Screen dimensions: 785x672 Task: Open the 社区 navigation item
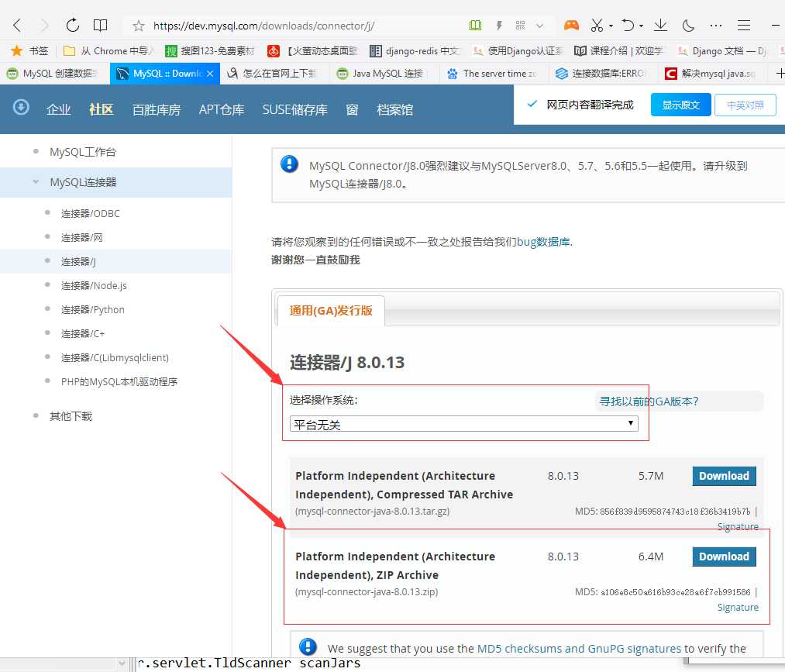[x=102, y=109]
